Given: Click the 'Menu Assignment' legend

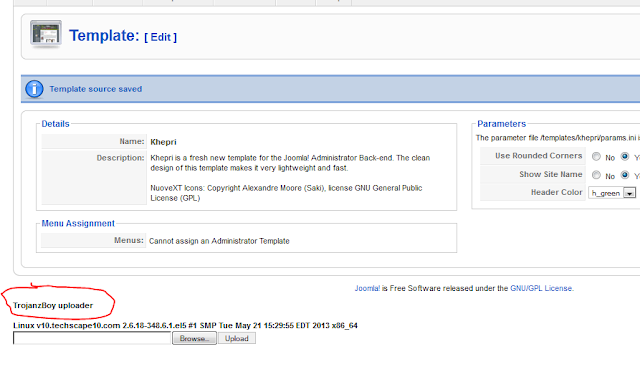Looking at the screenshot, I should point(78,223).
